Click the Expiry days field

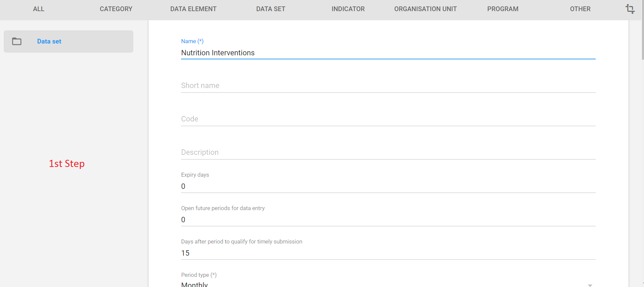point(388,186)
